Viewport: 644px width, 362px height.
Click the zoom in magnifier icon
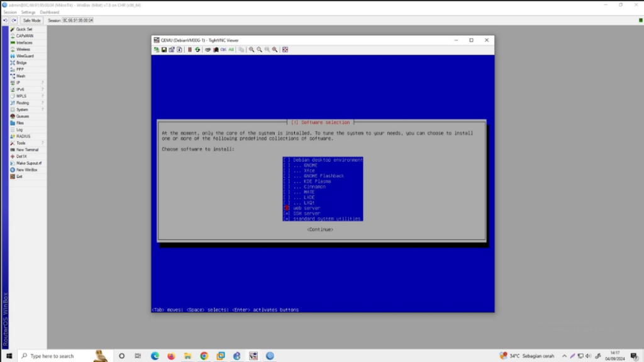click(252, 50)
